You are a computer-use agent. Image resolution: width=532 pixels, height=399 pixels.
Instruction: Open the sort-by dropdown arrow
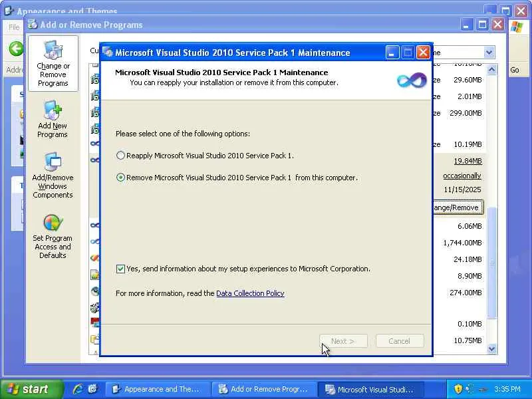point(489,53)
